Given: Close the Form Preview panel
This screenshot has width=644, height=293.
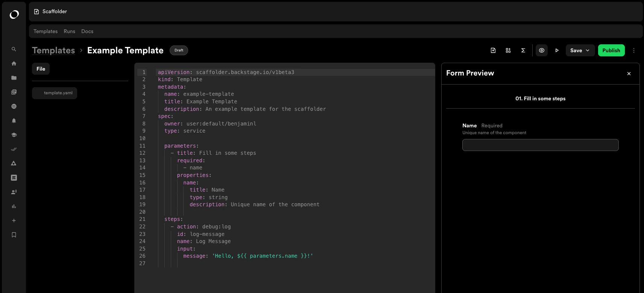Looking at the screenshot, I should point(629,74).
